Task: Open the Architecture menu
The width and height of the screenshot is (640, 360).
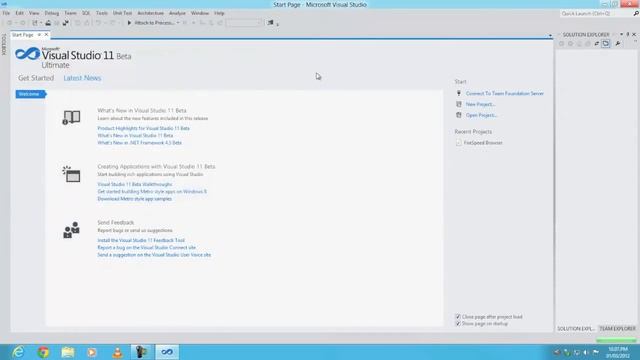Action: (x=150, y=13)
